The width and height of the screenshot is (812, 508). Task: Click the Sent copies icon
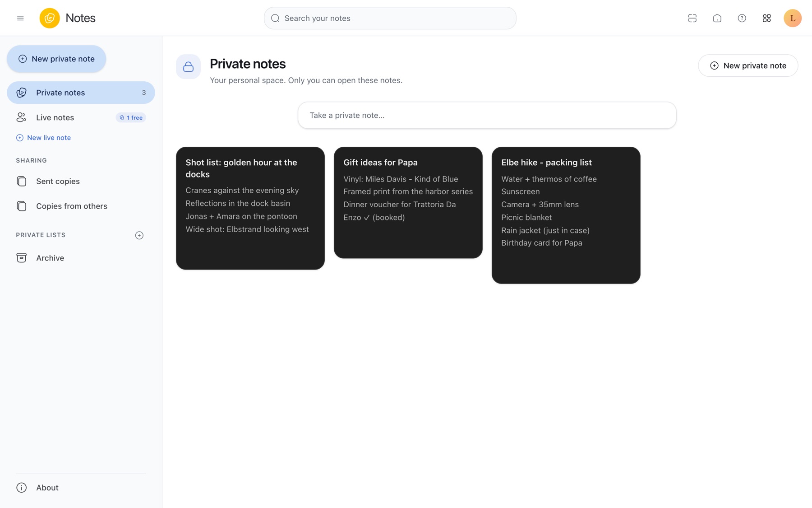[21, 181]
